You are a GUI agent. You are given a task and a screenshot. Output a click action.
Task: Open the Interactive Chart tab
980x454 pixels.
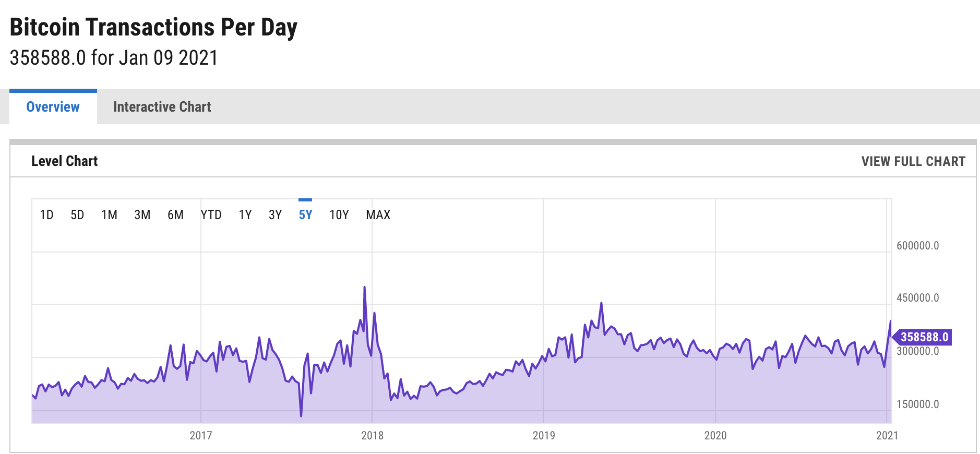162,107
